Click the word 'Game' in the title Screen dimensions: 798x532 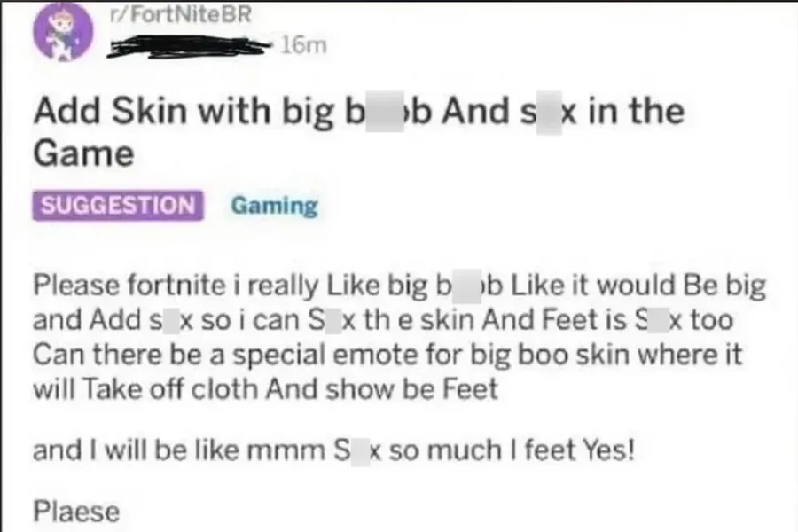(x=83, y=153)
